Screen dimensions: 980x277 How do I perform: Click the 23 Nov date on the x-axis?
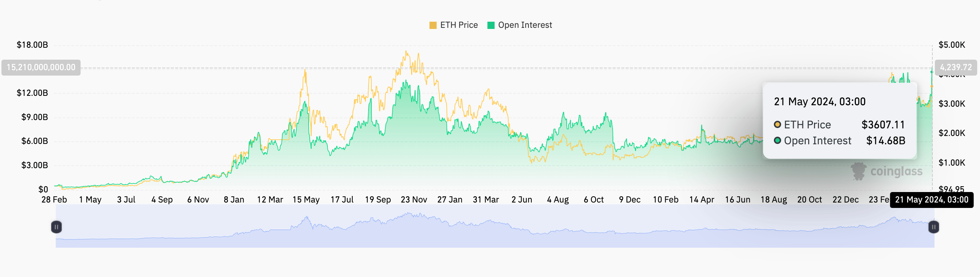point(414,200)
